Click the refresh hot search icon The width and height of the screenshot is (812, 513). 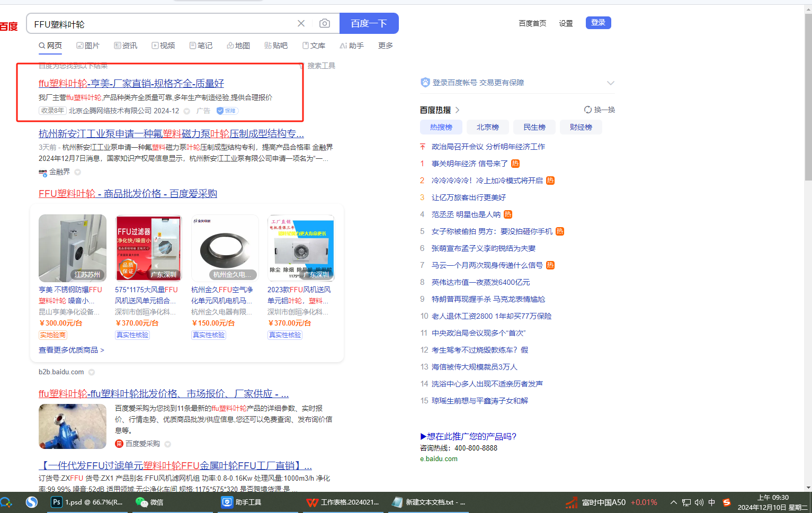click(x=587, y=110)
